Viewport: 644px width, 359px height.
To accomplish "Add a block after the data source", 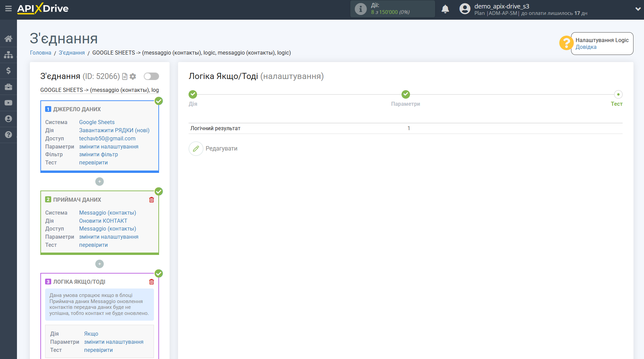I will pyautogui.click(x=99, y=182).
